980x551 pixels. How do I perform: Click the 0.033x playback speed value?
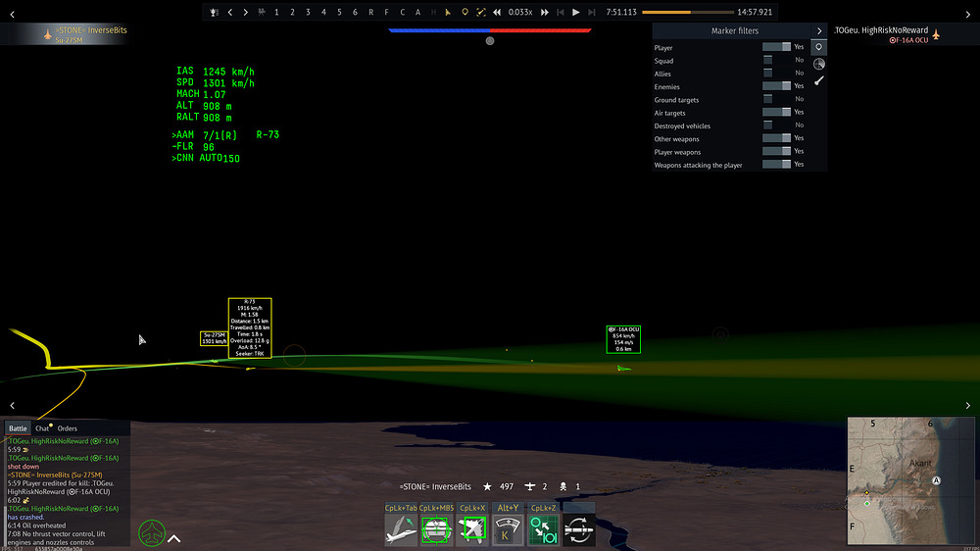tap(520, 12)
